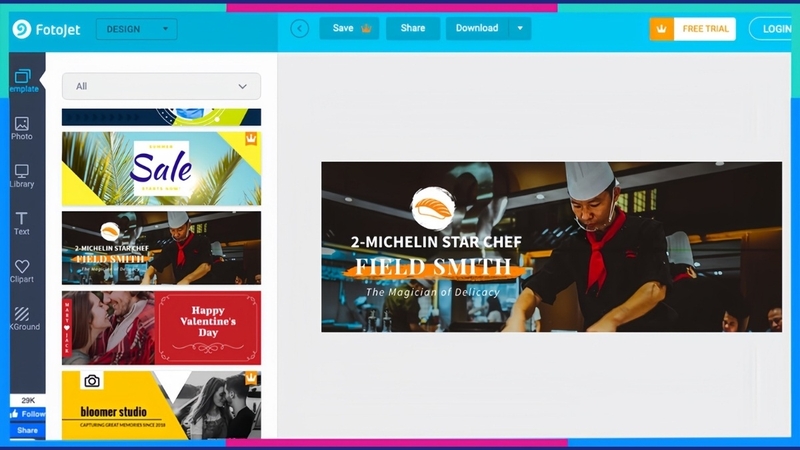The height and width of the screenshot is (450, 800).
Task: Save the current design
Action: tap(349, 29)
